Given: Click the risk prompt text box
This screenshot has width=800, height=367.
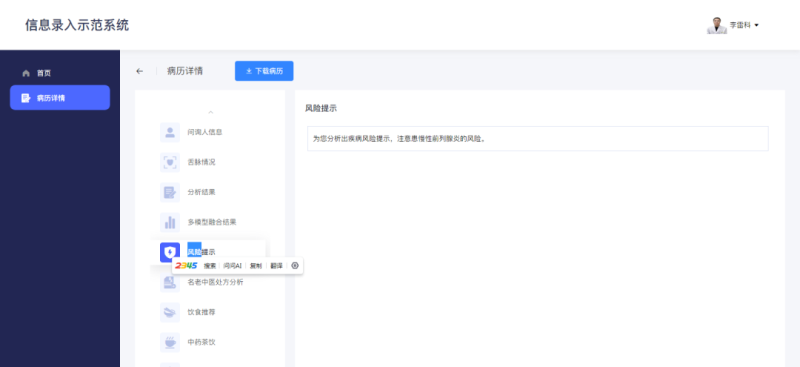Looking at the screenshot, I should tap(538, 138).
